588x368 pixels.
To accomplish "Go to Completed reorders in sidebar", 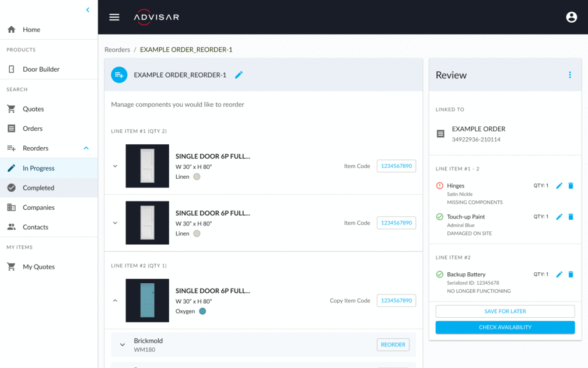I will pyautogui.click(x=38, y=188).
